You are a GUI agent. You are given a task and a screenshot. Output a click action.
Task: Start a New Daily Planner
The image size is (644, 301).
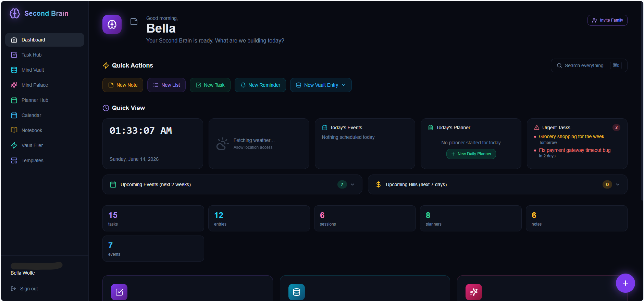(471, 154)
